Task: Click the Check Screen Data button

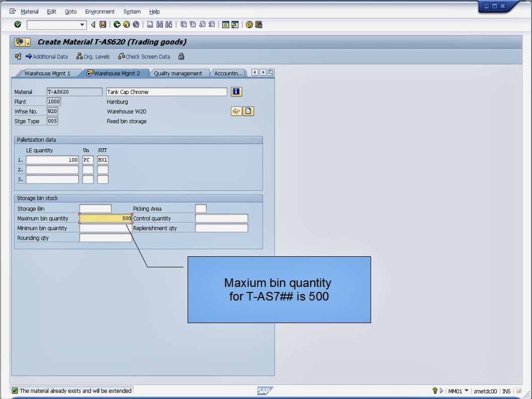Action: pos(144,57)
